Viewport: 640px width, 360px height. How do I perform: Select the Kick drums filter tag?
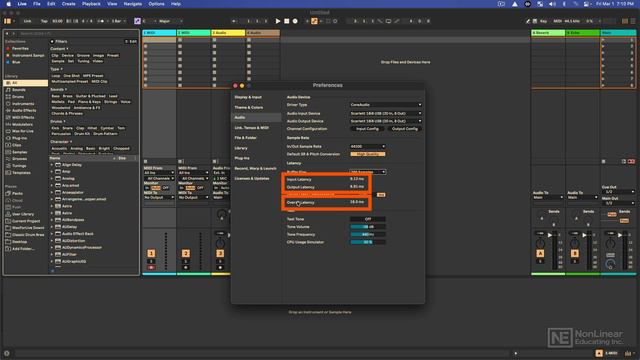tap(55, 128)
